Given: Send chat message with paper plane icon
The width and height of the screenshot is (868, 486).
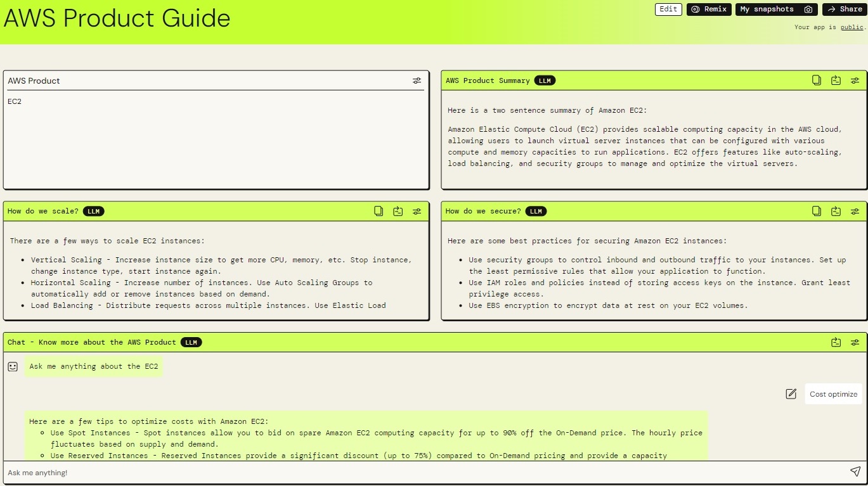Looking at the screenshot, I should [x=855, y=471].
